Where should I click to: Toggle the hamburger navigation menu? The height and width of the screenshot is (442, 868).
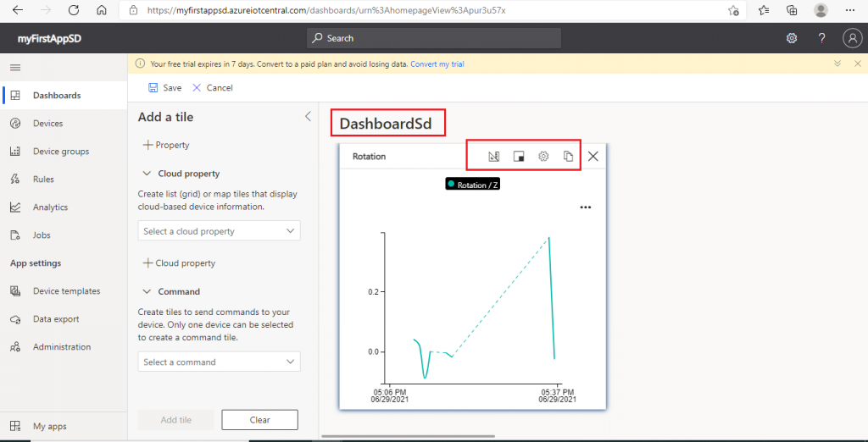15,68
